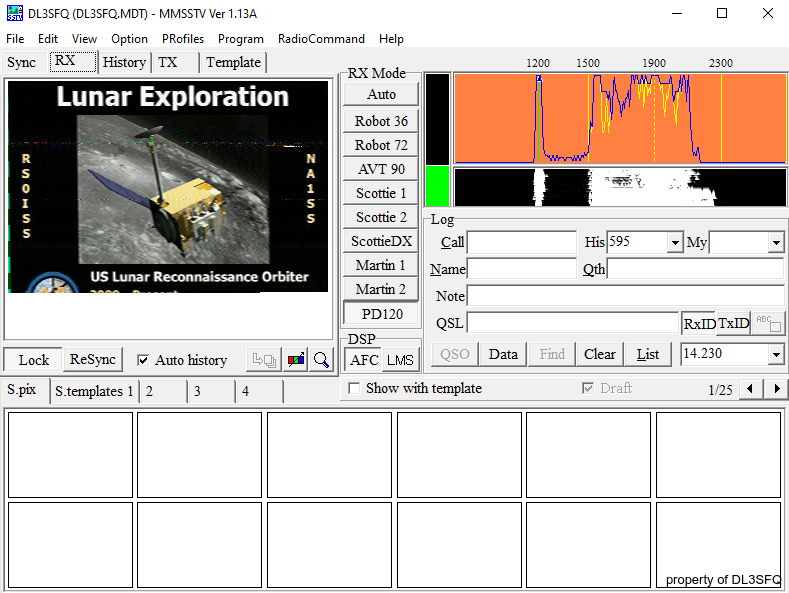
Task: Open the PRofiles menu
Action: (x=183, y=39)
